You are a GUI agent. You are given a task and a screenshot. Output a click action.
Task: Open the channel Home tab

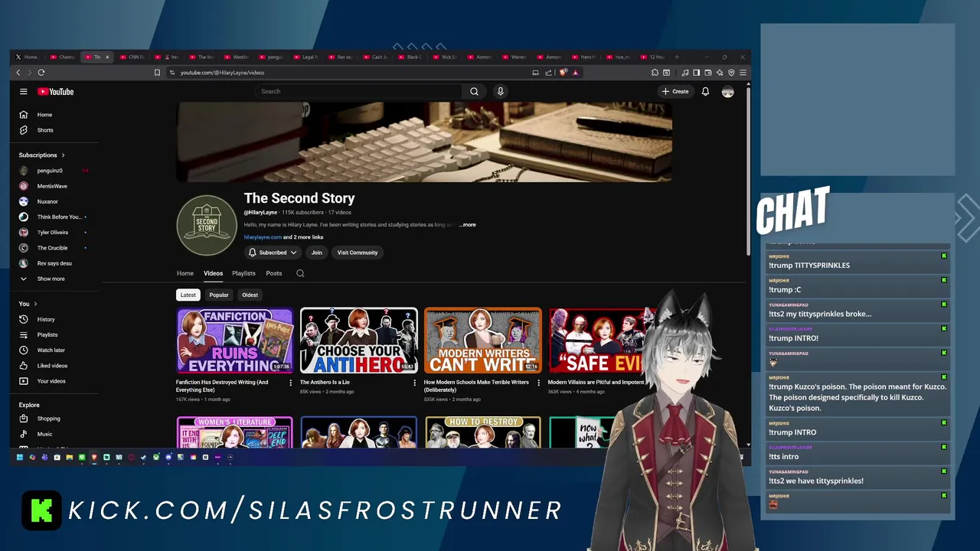[185, 273]
